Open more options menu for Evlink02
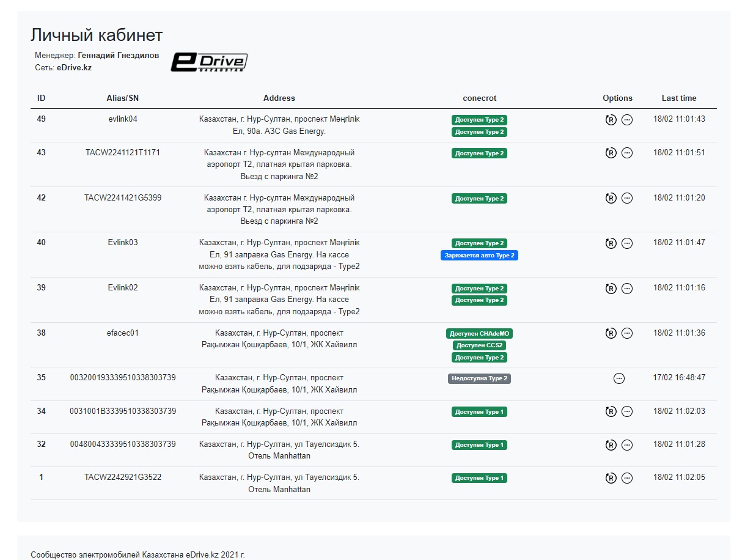The height and width of the screenshot is (560, 745). coord(627,289)
